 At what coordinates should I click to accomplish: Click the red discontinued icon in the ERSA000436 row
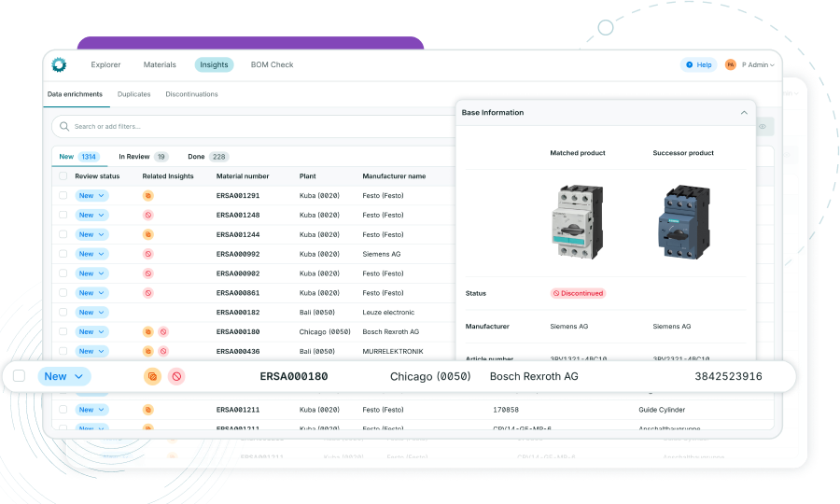point(163,351)
